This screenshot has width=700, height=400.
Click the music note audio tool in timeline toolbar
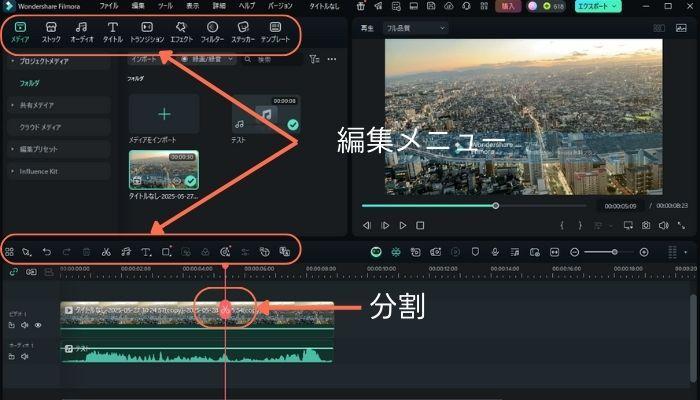(x=126, y=252)
